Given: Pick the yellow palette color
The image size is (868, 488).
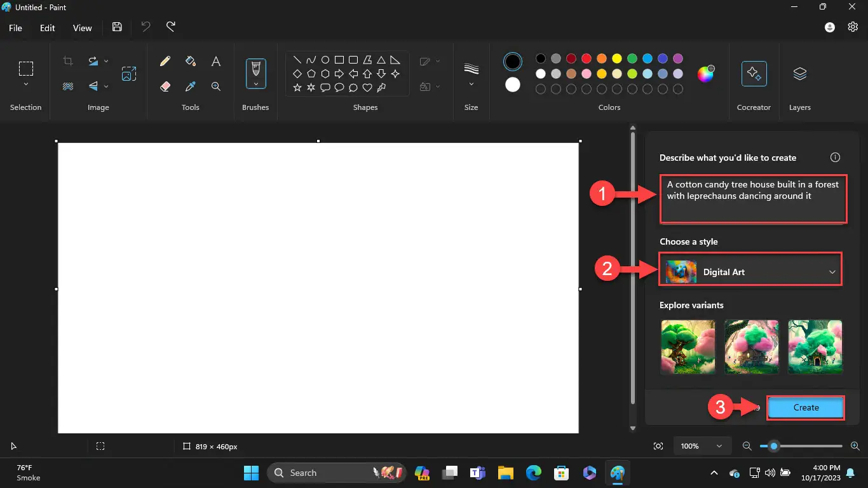Looking at the screenshot, I should coord(617,58).
